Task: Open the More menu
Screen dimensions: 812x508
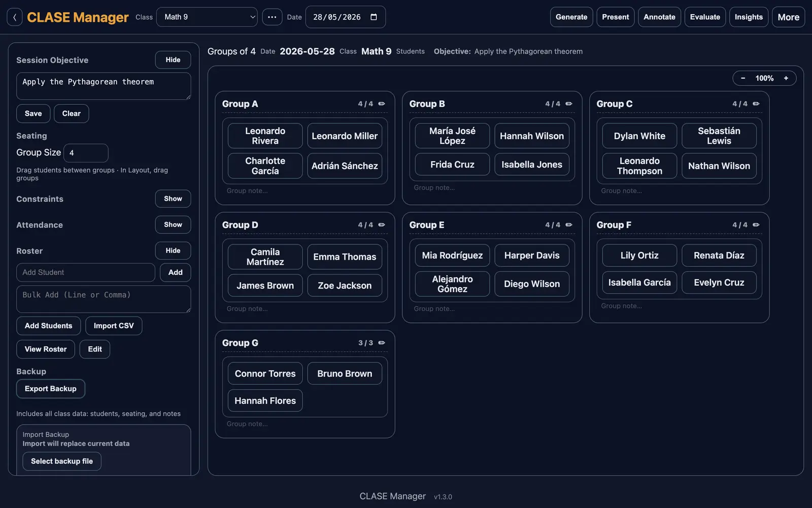Action: pos(788,17)
